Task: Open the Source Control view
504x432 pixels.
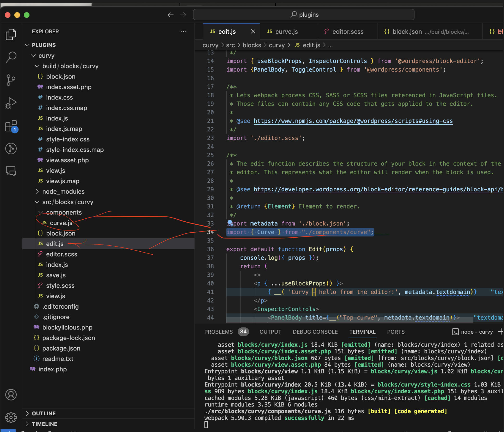Action: coord(11,80)
